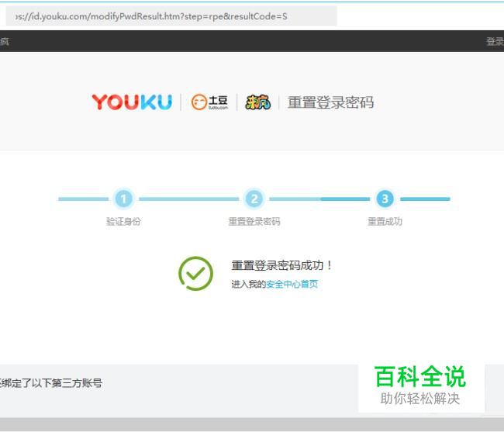Click the 重置登录密码 page heading

pos(330,102)
